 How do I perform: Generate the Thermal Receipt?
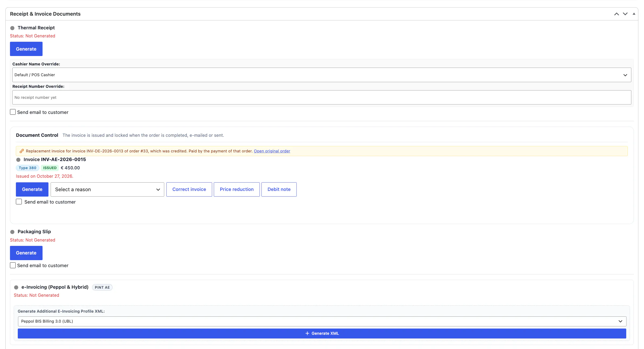coord(26,49)
